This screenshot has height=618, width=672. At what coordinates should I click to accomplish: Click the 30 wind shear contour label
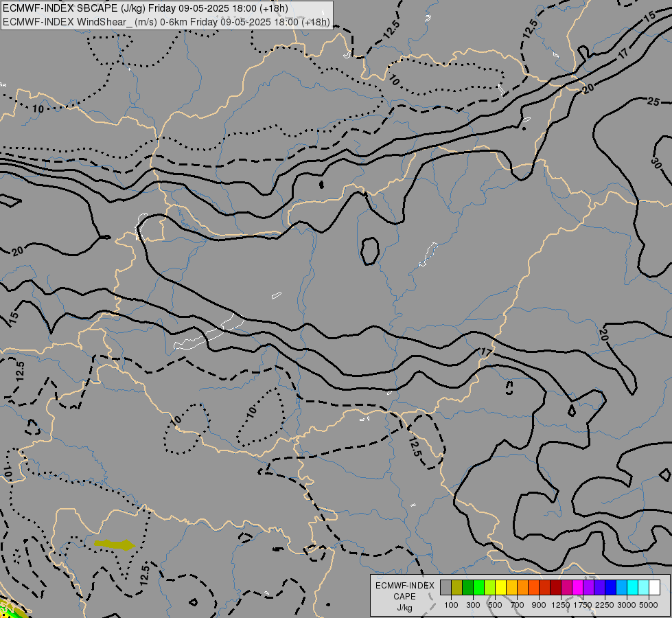[x=656, y=163]
